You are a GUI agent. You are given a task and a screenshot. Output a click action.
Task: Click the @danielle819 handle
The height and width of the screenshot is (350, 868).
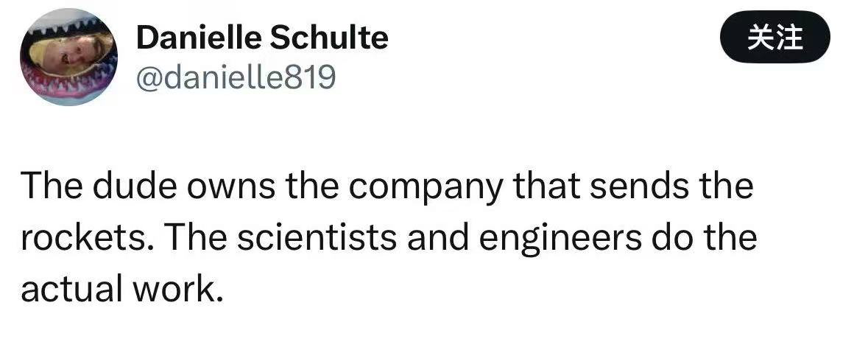[x=236, y=77]
